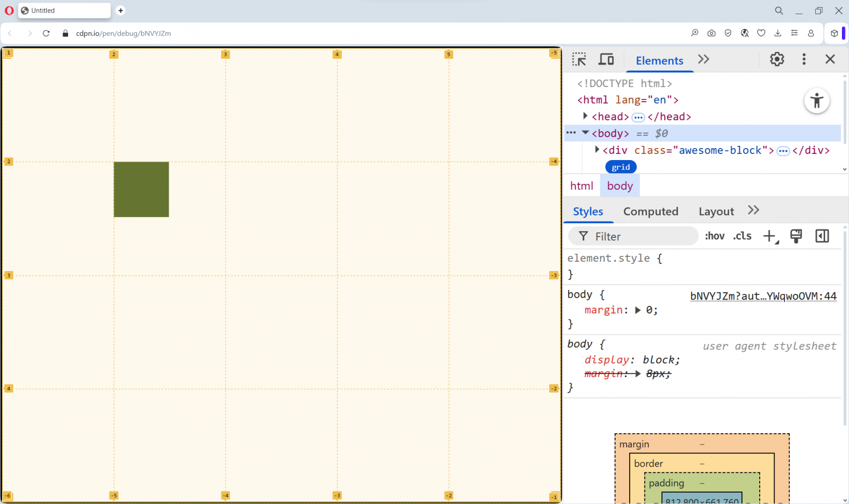Click the display: block declaration
The height and width of the screenshot is (504, 849).
click(x=632, y=360)
